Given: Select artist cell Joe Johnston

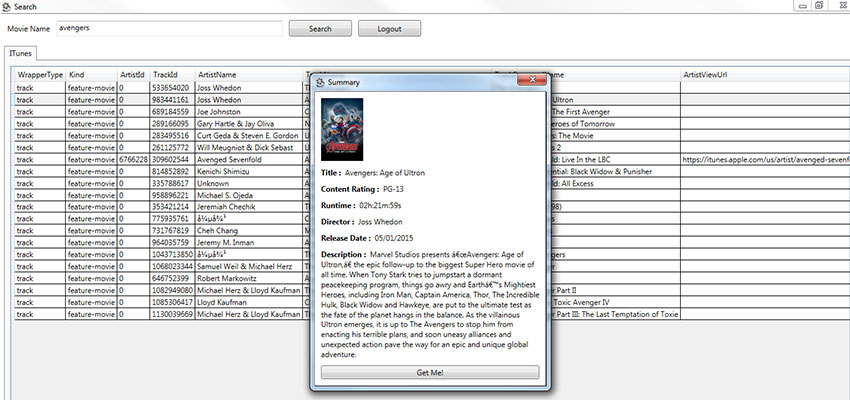Looking at the screenshot, I should pyautogui.click(x=248, y=112).
